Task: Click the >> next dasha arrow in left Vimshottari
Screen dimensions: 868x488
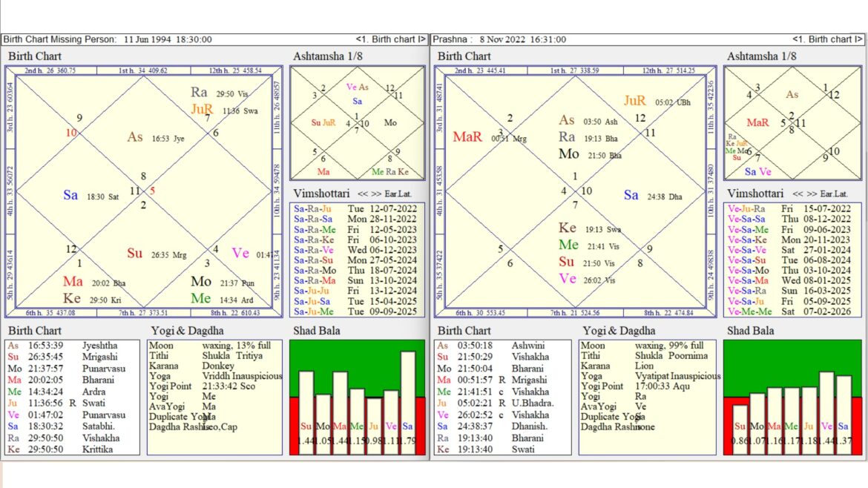Action: 376,194
